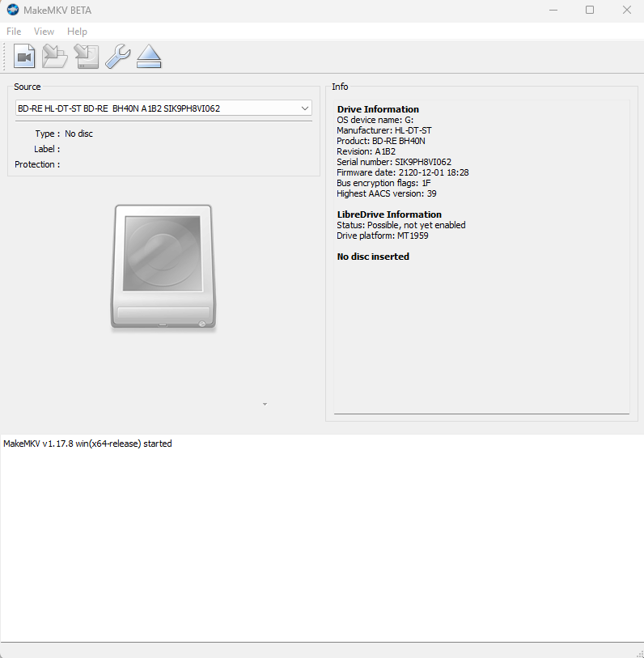644x658 pixels.
Task: Click the No disc inserted text
Action: [373, 257]
